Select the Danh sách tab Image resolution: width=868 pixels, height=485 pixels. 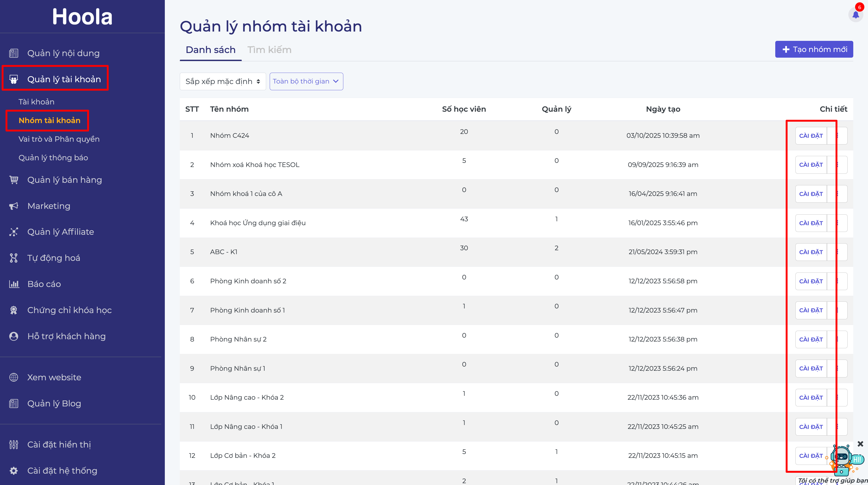[x=211, y=50]
